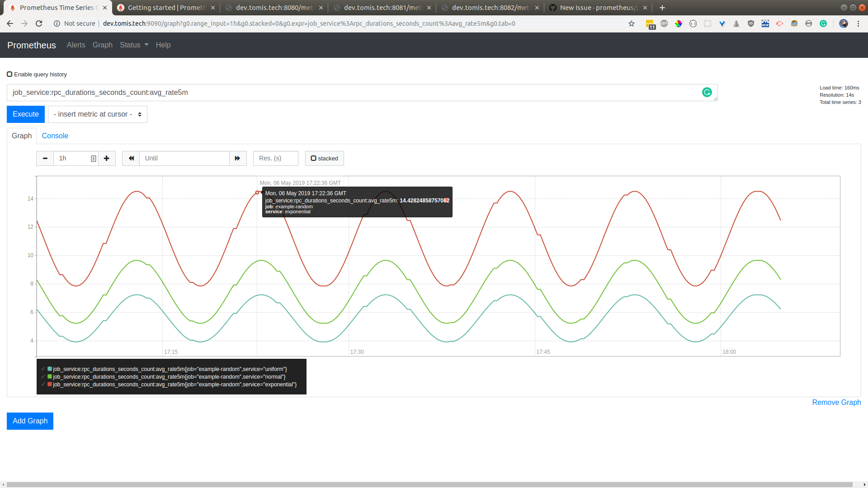Click the Execute button

tap(26, 114)
